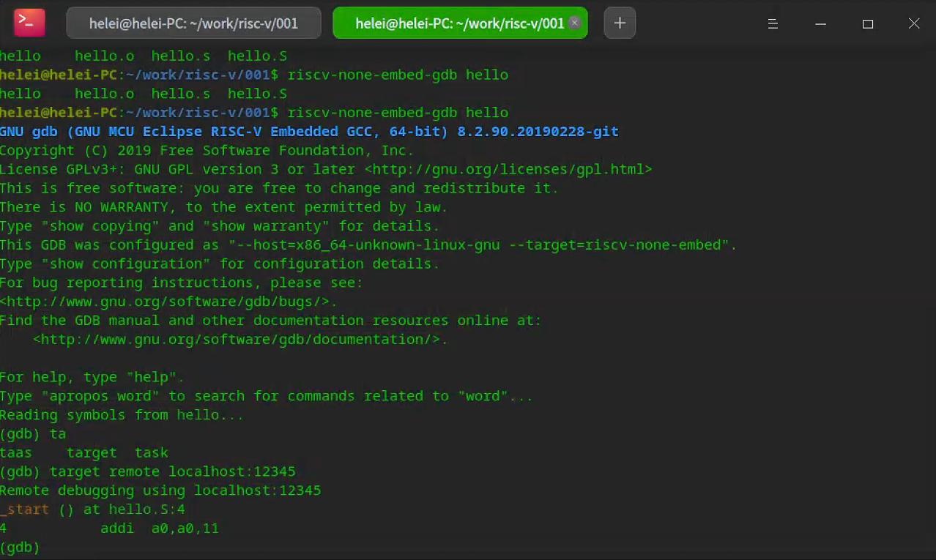Click the GNU gdb version banner line
Screen dimensions: 936x560
[308, 131]
